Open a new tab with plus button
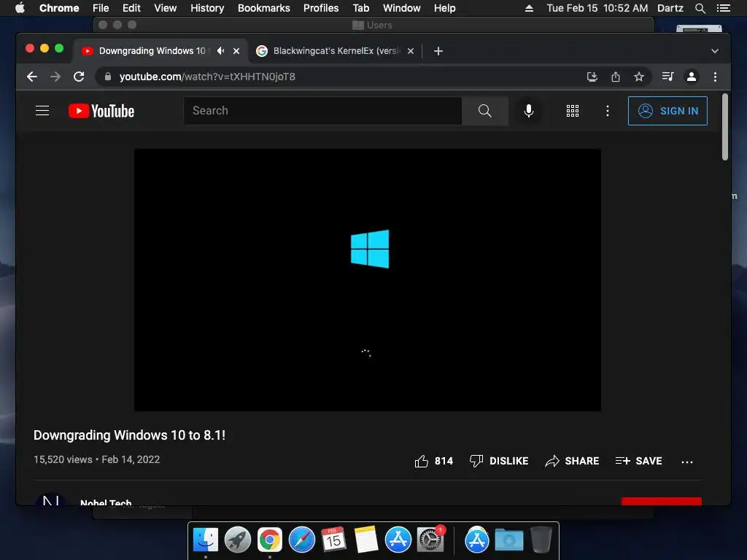This screenshot has width=747, height=560. coord(438,51)
